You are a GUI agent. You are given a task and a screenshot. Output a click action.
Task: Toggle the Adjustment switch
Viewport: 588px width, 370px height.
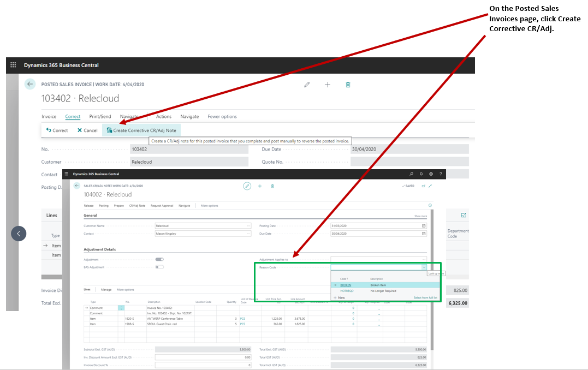[159, 260]
